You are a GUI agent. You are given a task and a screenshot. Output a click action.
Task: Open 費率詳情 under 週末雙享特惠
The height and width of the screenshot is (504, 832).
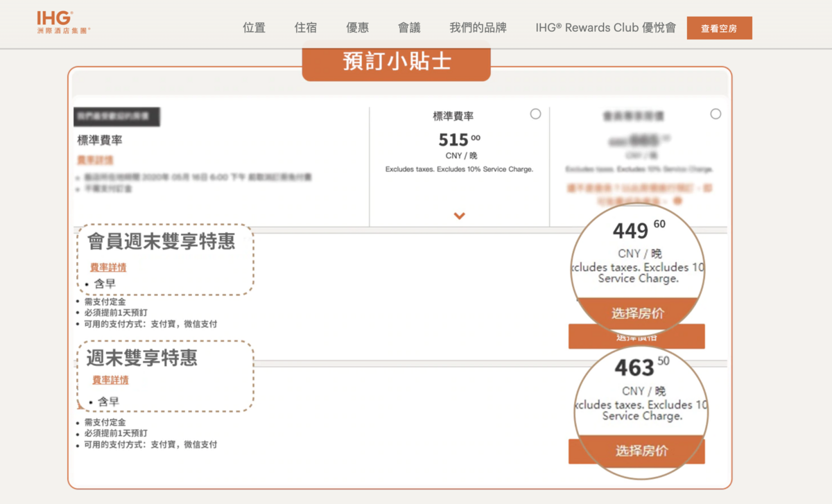point(110,380)
